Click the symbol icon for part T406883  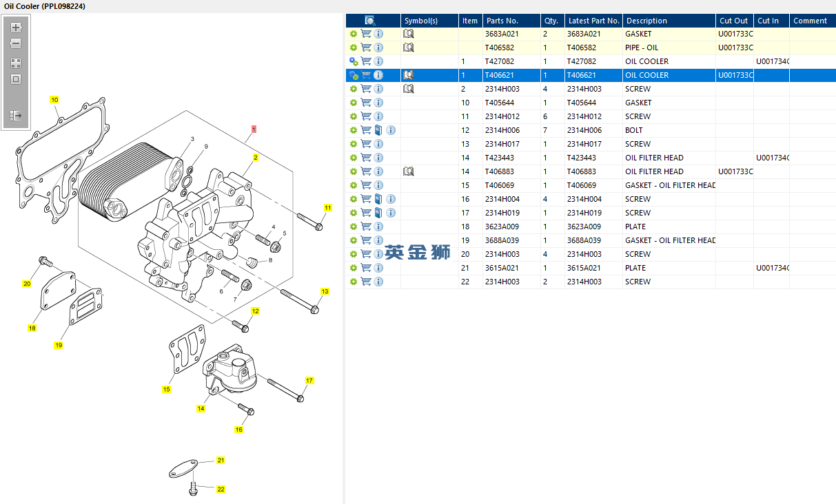click(409, 171)
